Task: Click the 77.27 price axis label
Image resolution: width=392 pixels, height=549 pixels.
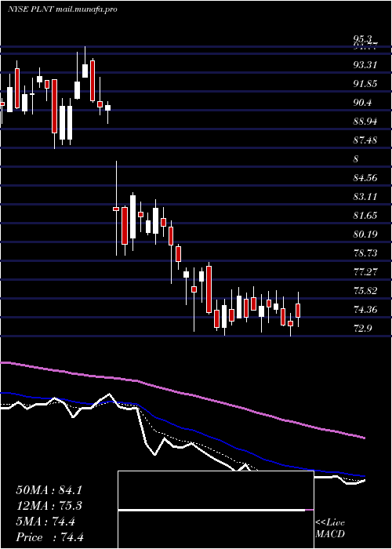Action: pyautogui.click(x=365, y=272)
